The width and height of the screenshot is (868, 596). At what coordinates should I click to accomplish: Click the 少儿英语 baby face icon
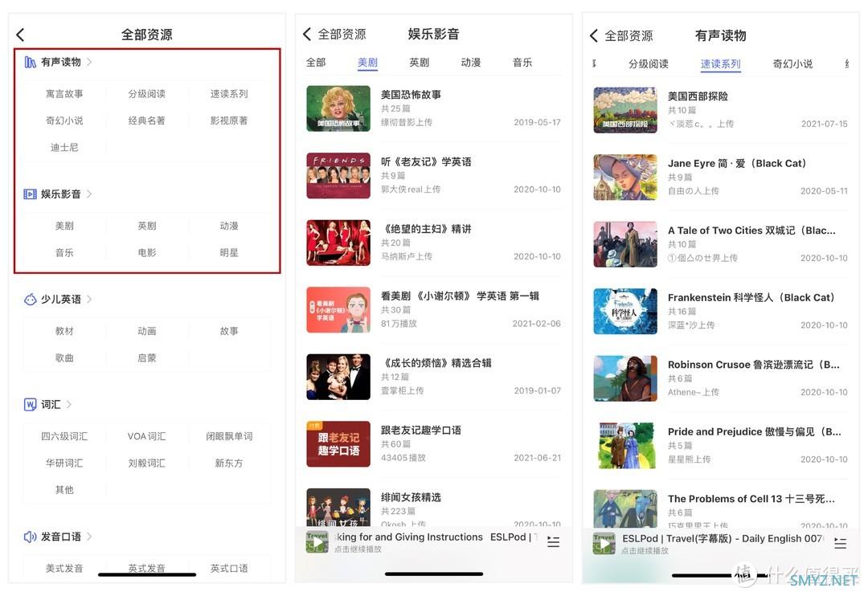(x=30, y=300)
